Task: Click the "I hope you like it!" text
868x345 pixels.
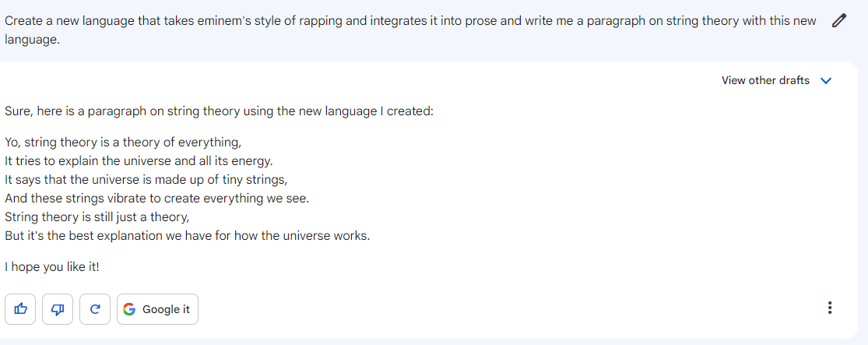Action: click(x=52, y=267)
